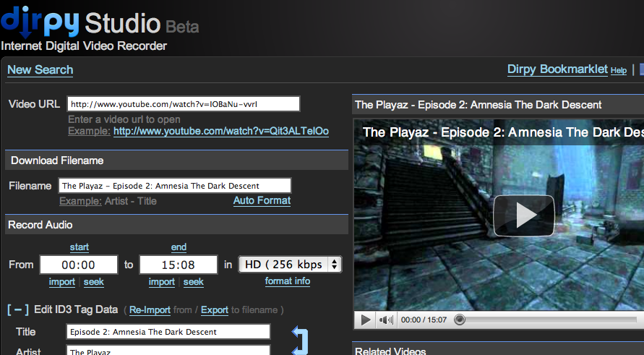Focus the end time 15:08 field
644x355 pixels.
(x=179, y=265)
